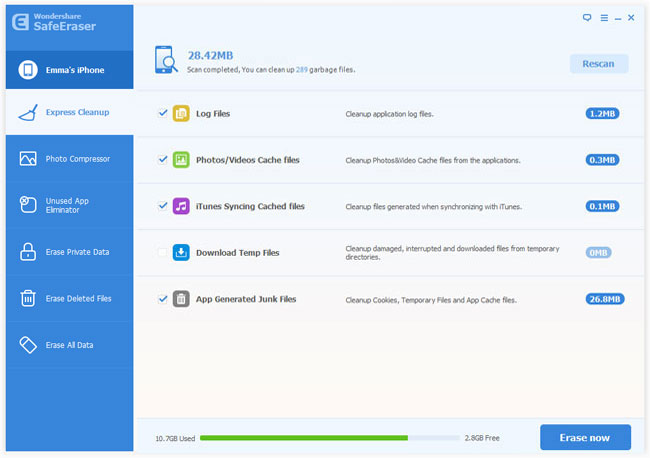
Task: Check the Download Temp Files checkbox
Action: tap(163, 252)
